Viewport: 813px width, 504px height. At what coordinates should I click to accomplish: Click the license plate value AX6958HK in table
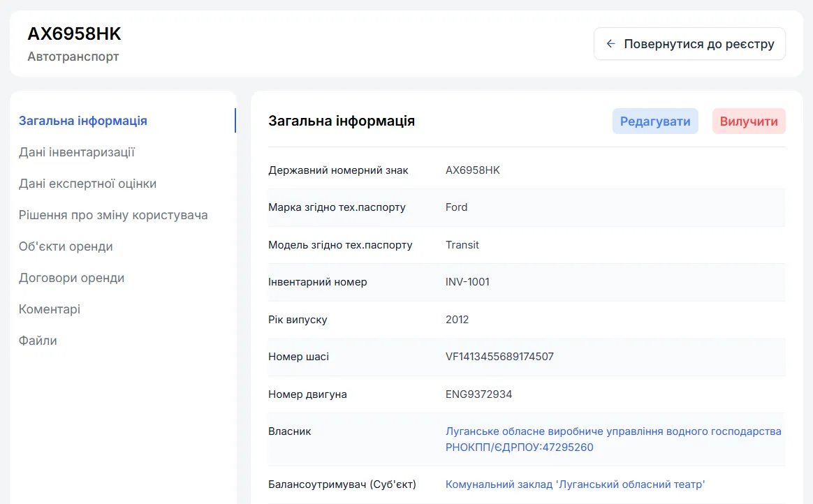pos(473,170)
